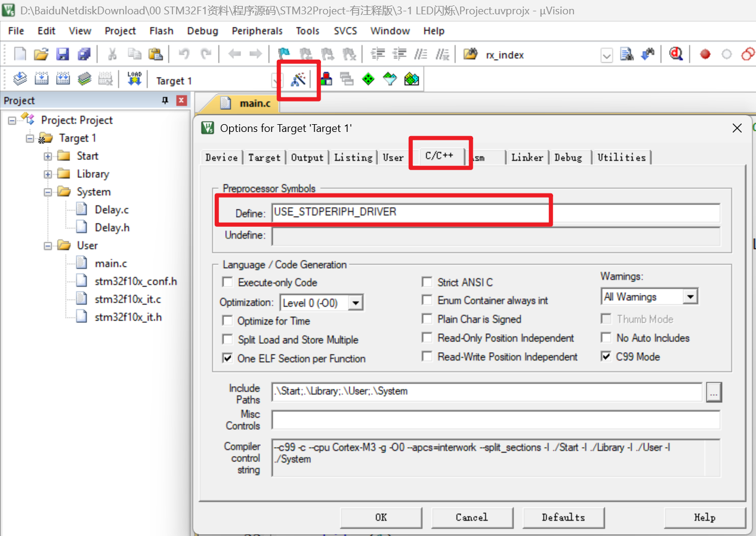756x536 pixels.
Task: Indent selected lines icon
Action: 378,54
